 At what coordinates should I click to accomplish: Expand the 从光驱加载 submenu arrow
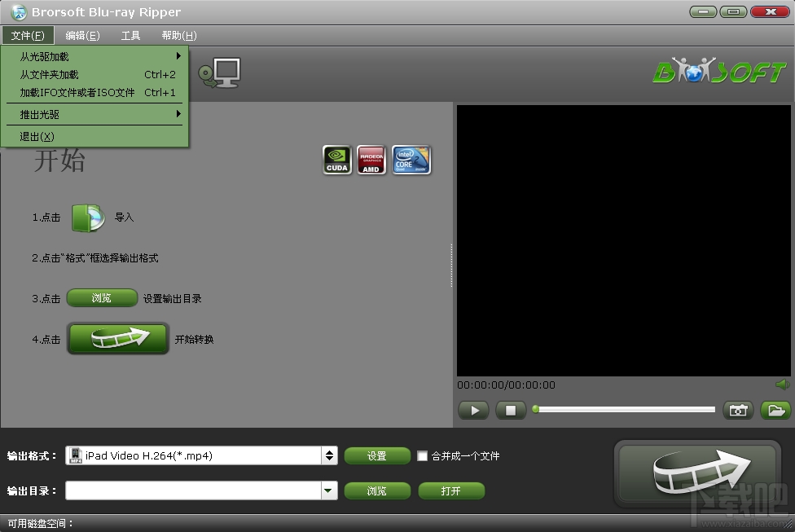click(181, 56)
